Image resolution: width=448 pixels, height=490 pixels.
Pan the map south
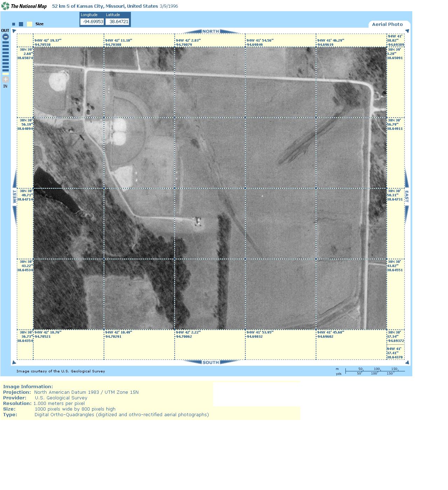click(x=210, y=362)
